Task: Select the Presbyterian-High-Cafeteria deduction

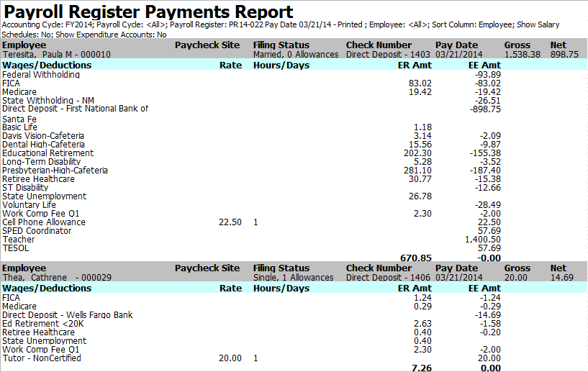Action: click(55, 171)
